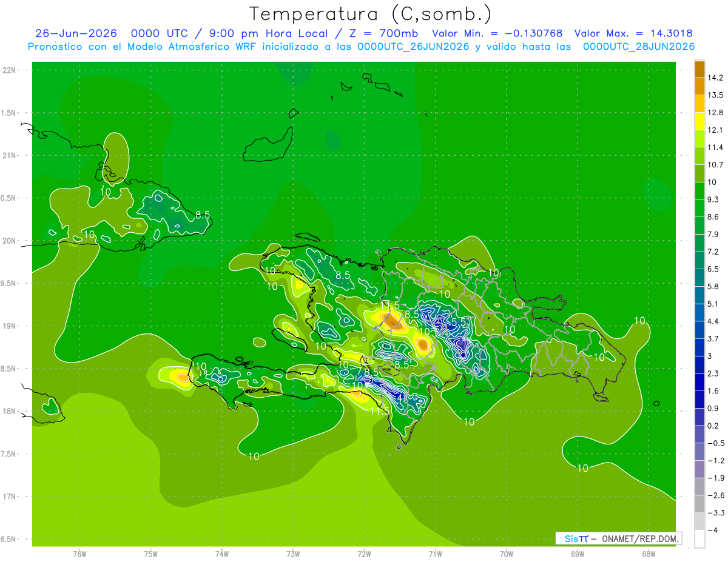
Task: Click the "Temperatura (C,somb.)" chart title
Action: pyautogui.click(x=370, y=14)
